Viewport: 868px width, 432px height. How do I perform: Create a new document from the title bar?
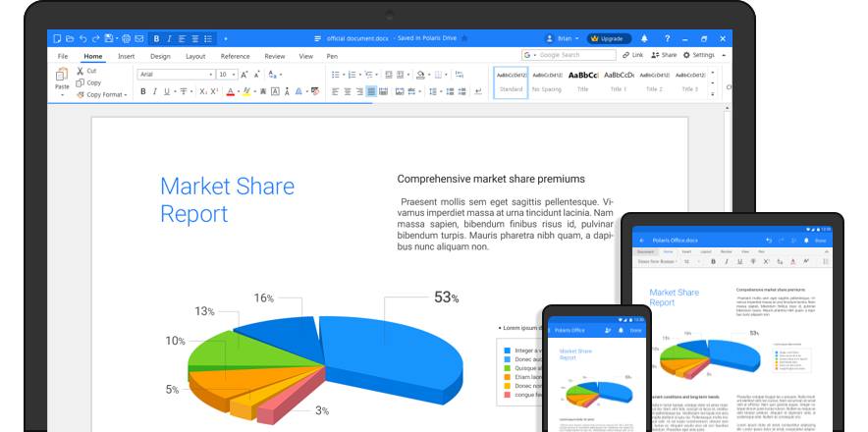[57, 38]
